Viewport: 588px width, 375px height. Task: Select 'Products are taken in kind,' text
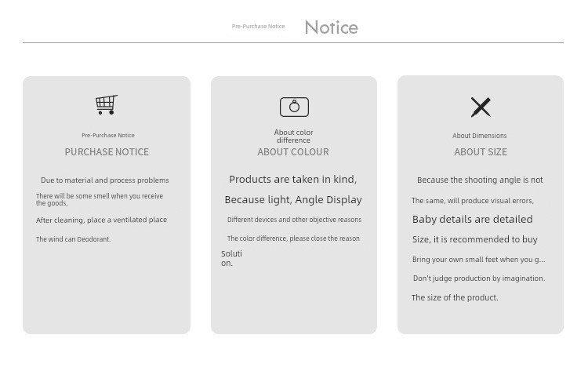tap(292, 180)
